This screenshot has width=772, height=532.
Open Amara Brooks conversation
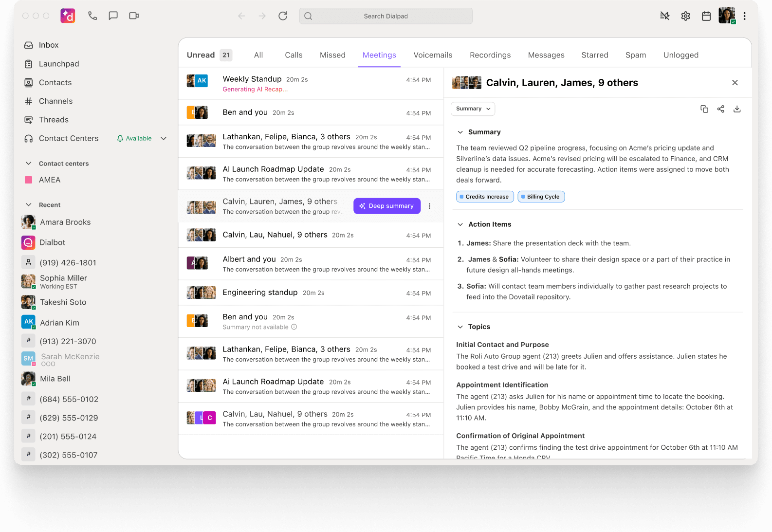pyautogui.click(x=56, y=222)
